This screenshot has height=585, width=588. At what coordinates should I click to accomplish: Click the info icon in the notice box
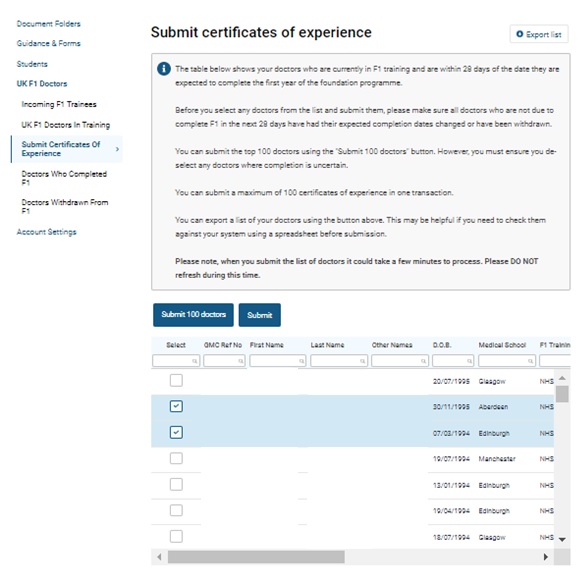pyautogui.click(x=164, y=69)
